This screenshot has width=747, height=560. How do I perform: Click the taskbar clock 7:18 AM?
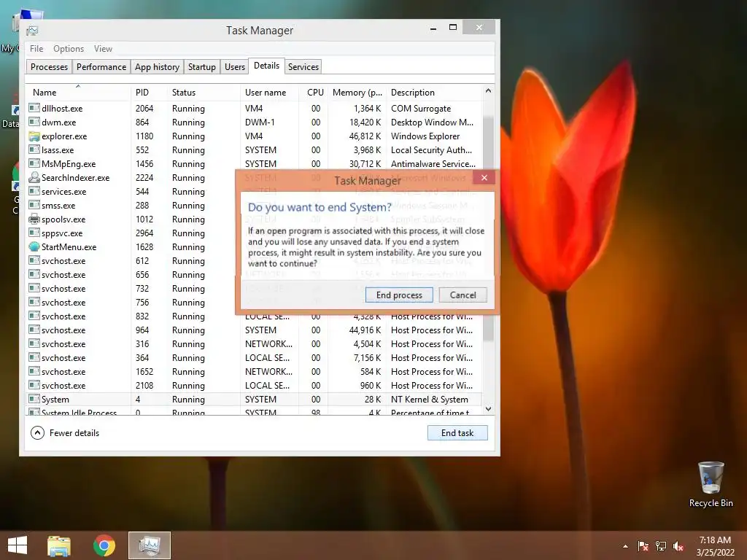point(715,540)
